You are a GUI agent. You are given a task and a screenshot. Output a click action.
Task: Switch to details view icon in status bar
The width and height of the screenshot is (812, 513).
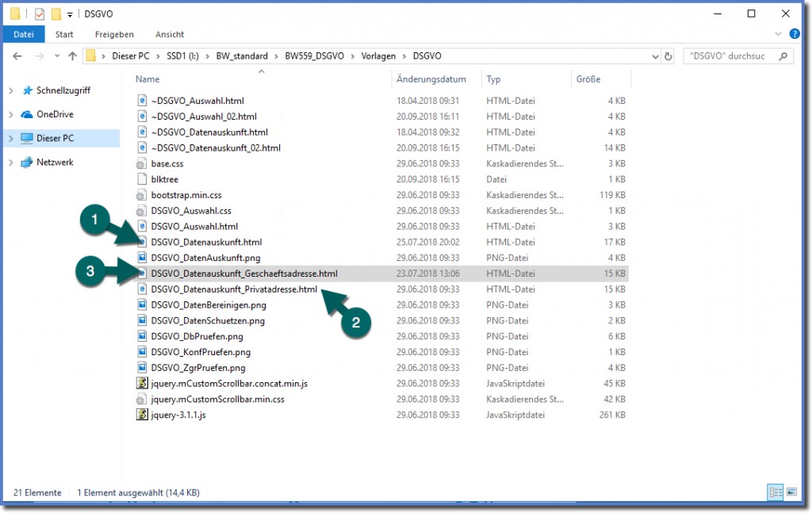[775, 492]
